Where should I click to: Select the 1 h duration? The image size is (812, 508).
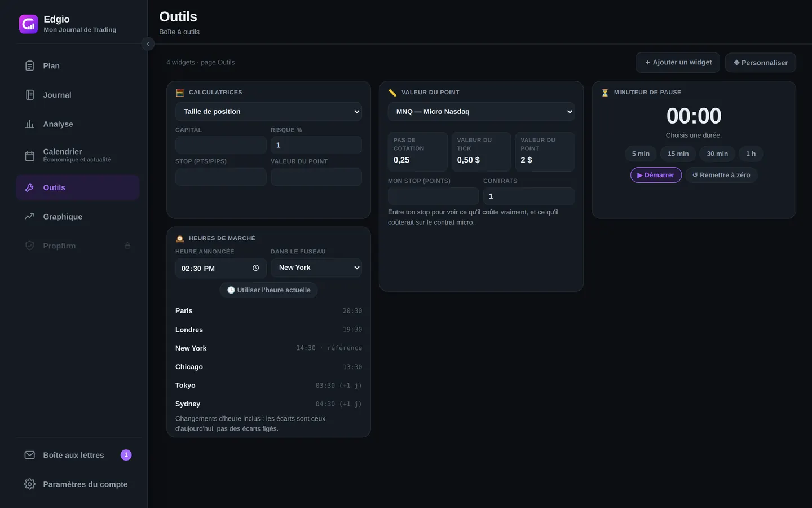pos(751,154)
